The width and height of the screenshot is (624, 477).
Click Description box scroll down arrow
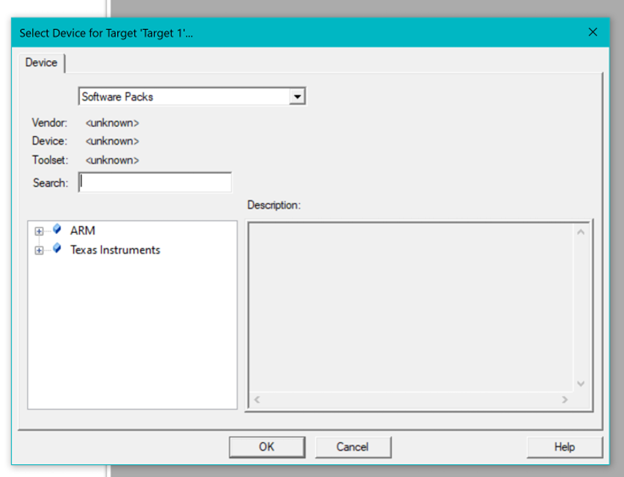pyautogui.click(x=580, y=383)
